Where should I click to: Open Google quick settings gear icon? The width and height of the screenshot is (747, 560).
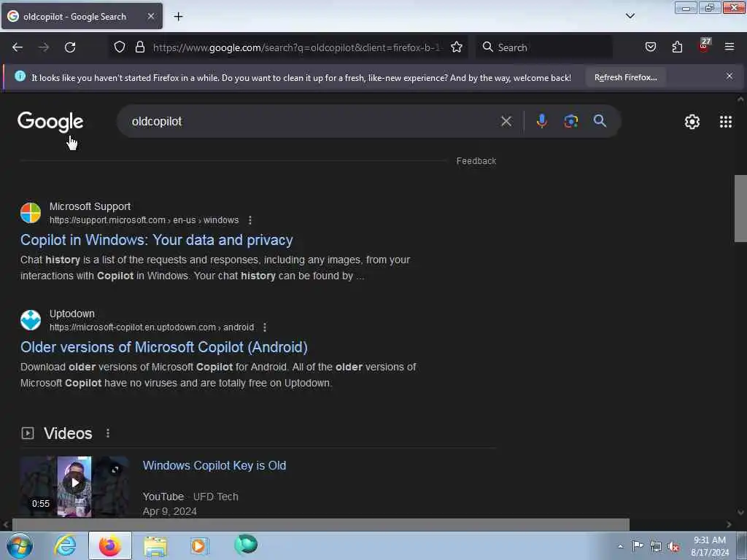pyautogui.click(x=692, y=122)
